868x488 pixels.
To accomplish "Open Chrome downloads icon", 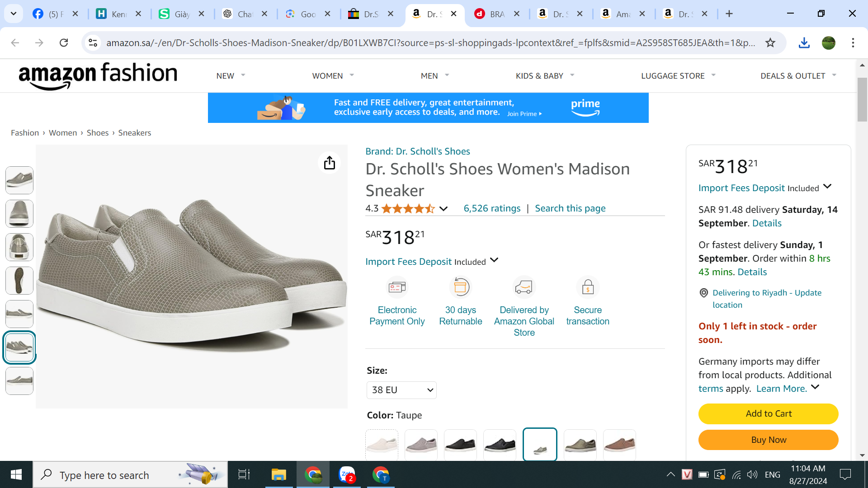I will [x=804, y=42].
